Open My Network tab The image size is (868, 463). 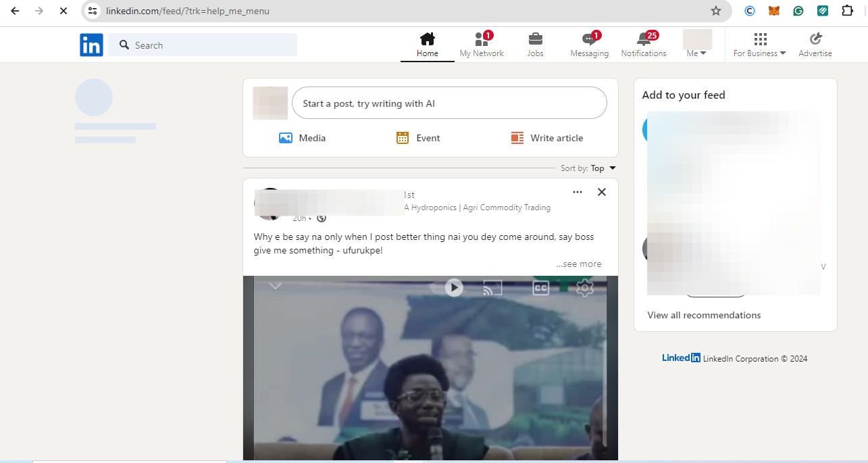(482, 45)
